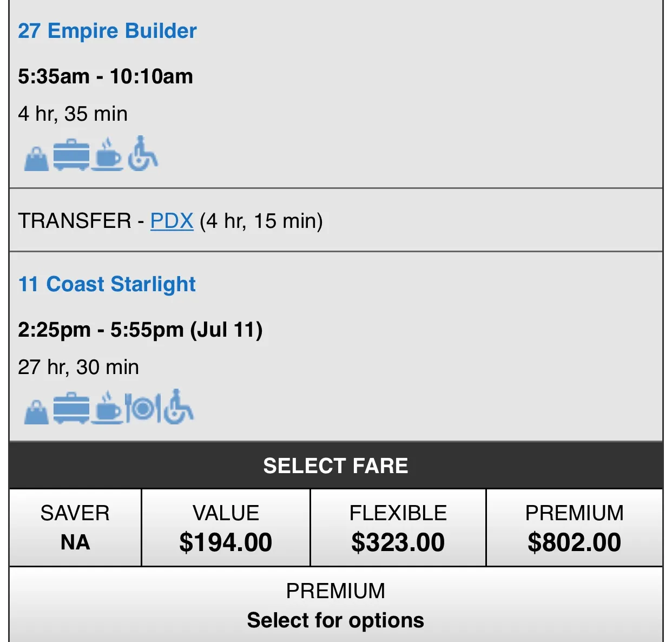Choose the Premium fare at $802.00

click(x=575, y=528)
